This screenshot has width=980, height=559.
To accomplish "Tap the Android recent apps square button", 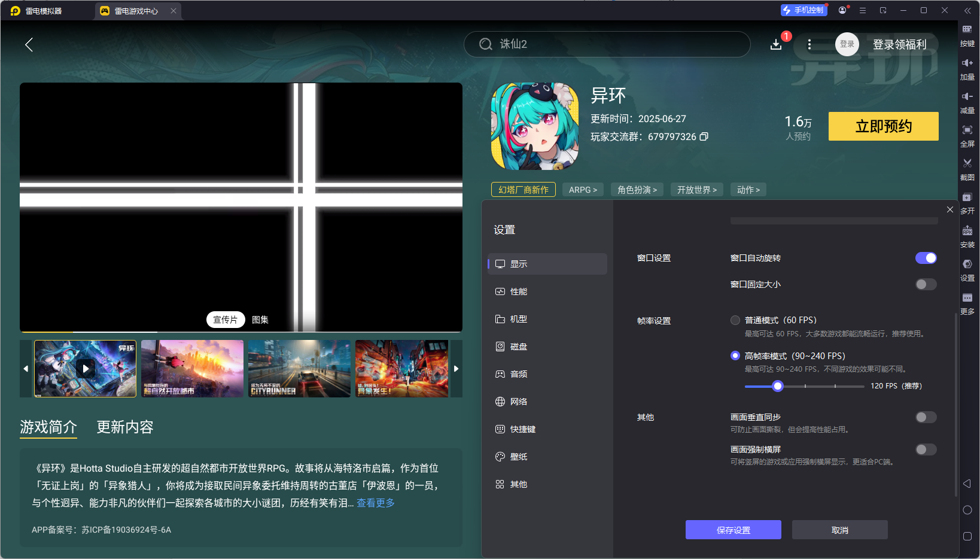I will point(967,536).
